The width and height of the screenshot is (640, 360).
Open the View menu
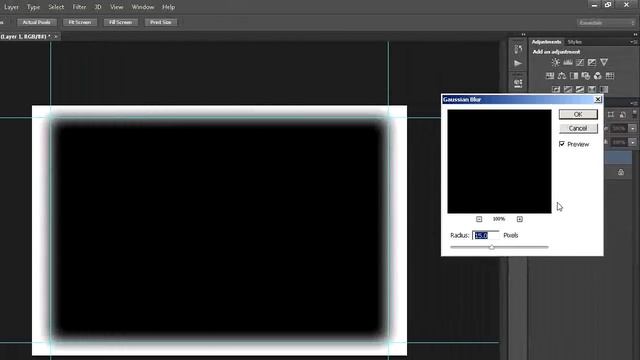pos(117,7)
